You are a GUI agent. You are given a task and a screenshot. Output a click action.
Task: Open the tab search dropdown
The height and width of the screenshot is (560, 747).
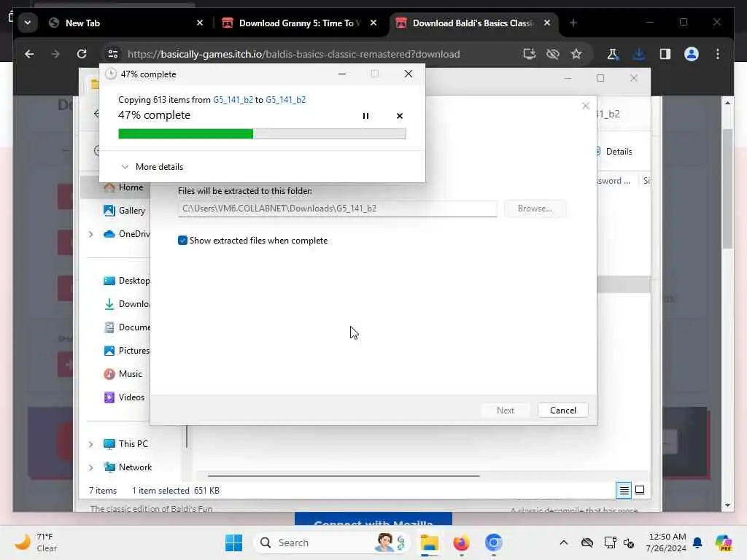(28, 23)
